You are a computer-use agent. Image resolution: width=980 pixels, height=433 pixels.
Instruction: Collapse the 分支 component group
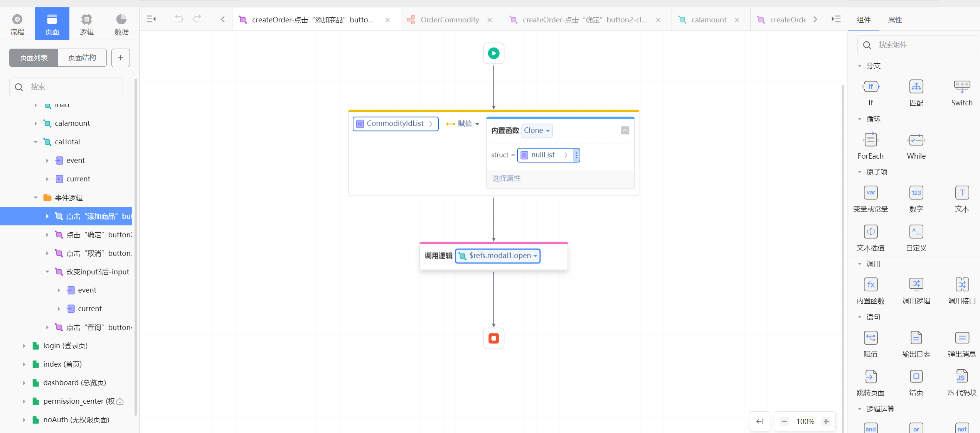pyautogui.click(x=859, y=66)
